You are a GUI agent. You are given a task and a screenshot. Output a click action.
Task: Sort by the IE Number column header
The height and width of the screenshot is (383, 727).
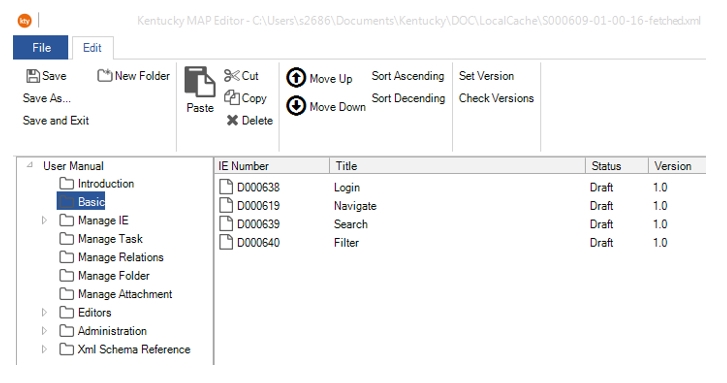(272, 166)
